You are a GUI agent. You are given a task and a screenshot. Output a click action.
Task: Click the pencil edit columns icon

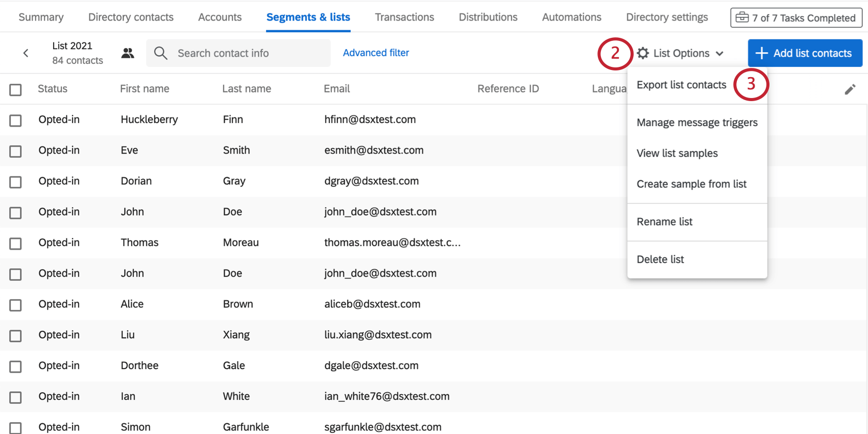(x=850, y=89)
